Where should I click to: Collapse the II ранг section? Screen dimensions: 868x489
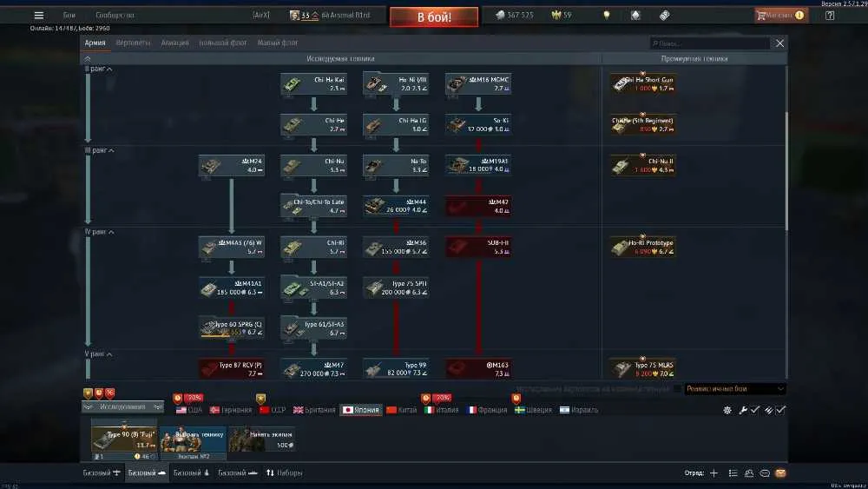click(x=98, y=69)
